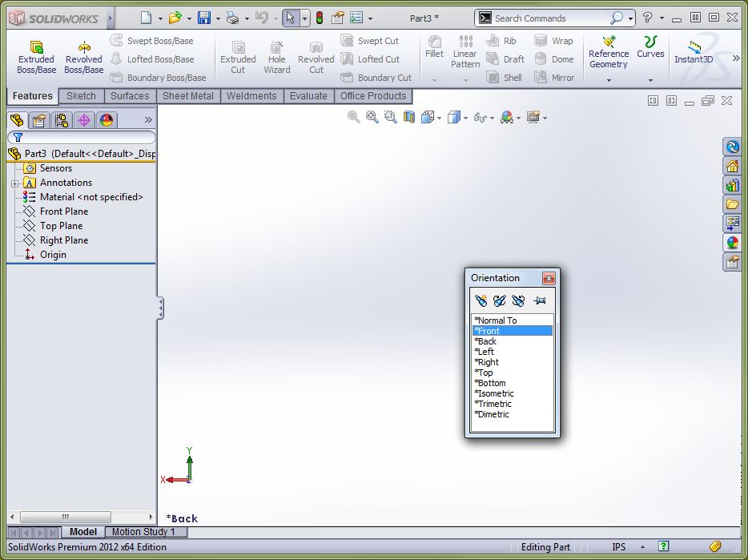Open the DimXpertManager tab

tap(84, 120)
